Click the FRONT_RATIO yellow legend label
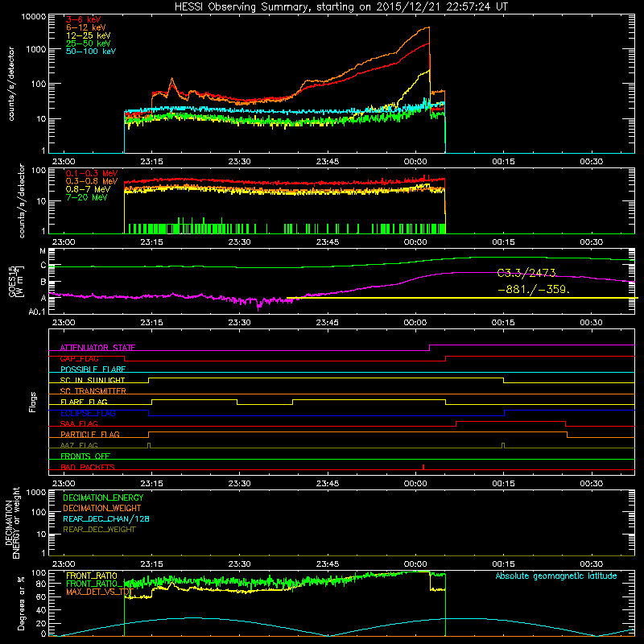This screenshot has height=644, width=644. [92, 576]
